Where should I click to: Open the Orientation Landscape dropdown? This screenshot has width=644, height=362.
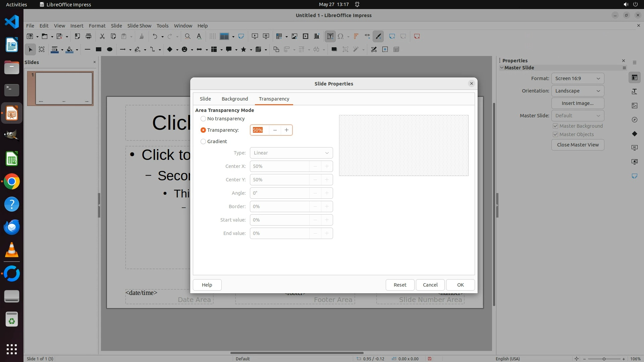578,91
